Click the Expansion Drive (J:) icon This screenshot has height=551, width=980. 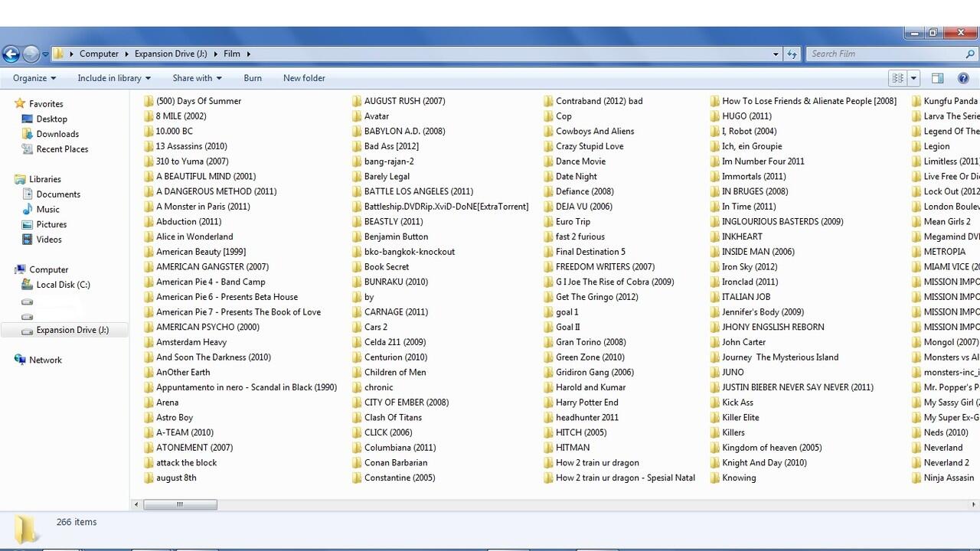[x=28, y=330]
